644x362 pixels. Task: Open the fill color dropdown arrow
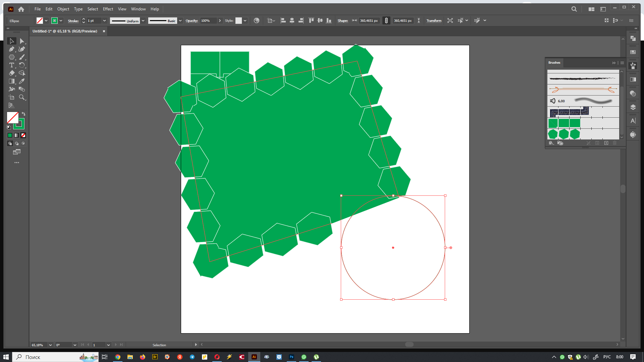tap(46, 21)
